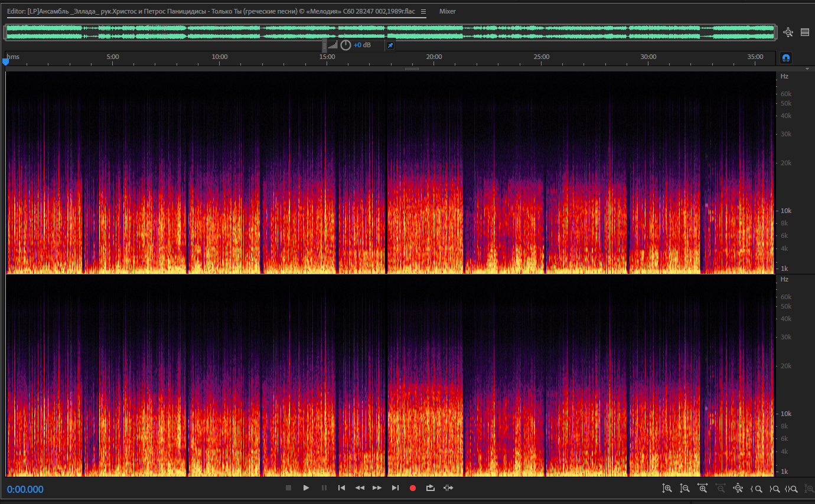
Task: Expand the small triangle above frequency scale
Action: tap(807, 69)
